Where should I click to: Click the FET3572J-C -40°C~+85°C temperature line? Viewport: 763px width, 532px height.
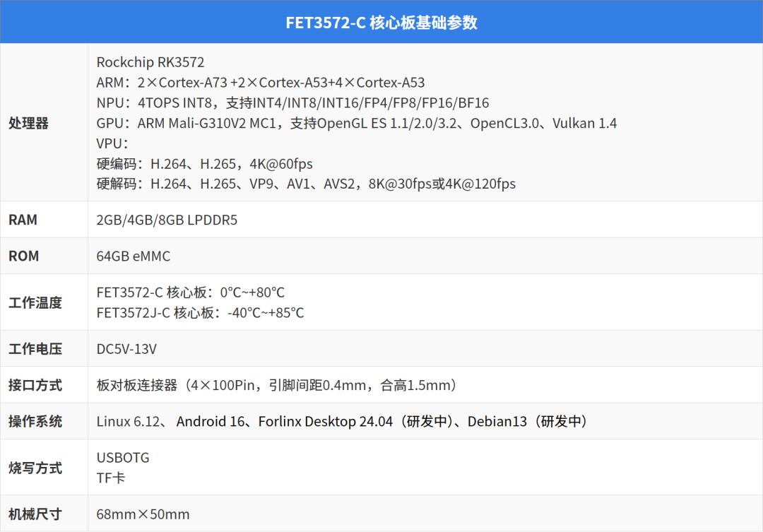(200, 313)
